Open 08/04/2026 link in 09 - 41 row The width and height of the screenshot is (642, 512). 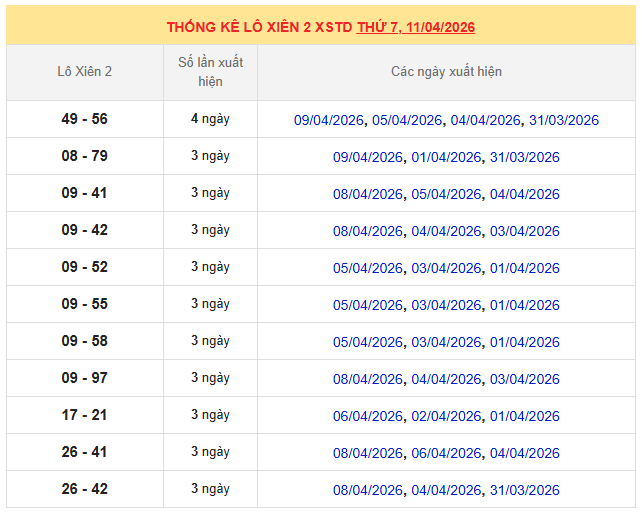pos(368,194)
